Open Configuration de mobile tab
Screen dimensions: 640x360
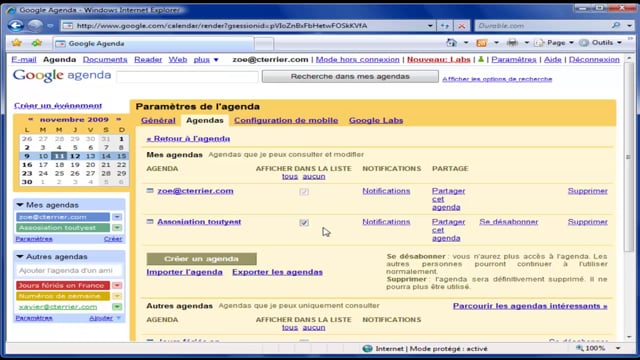pos(286,120)
